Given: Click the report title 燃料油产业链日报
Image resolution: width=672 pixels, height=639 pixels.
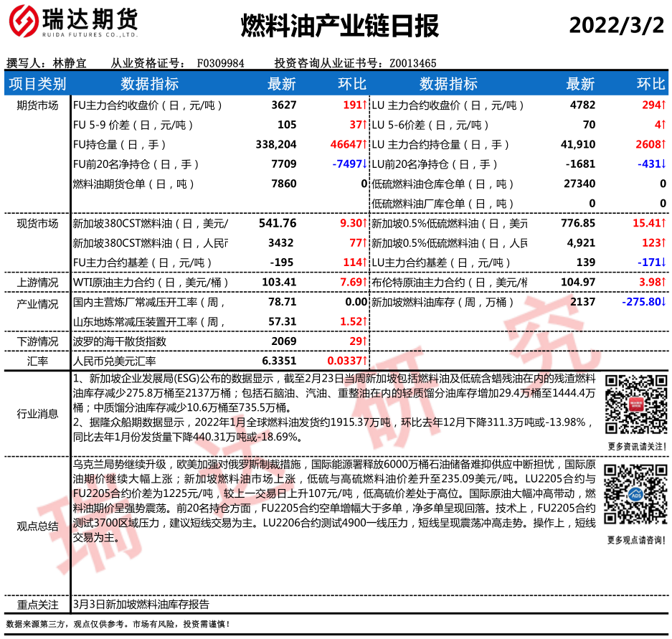Looking at the screenshot, I should click(x=339, y=27).
